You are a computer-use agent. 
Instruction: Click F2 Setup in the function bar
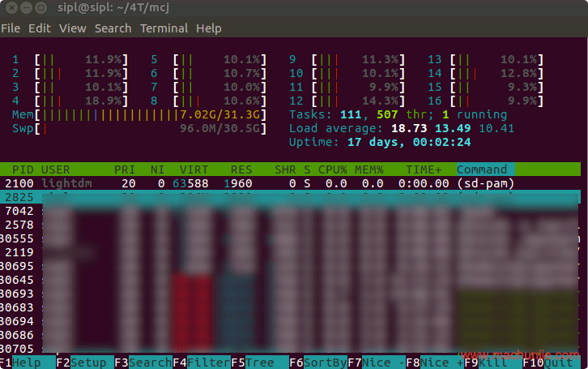pos(85,363)
